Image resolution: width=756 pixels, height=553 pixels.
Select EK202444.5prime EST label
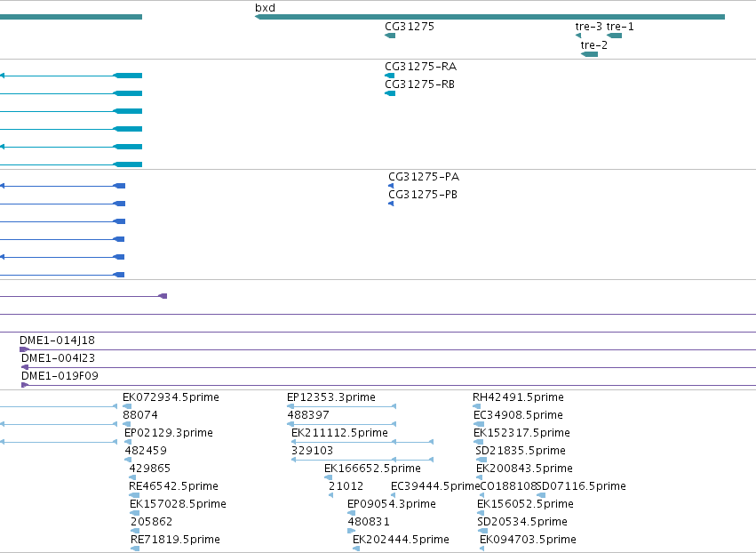click(402, 540)
